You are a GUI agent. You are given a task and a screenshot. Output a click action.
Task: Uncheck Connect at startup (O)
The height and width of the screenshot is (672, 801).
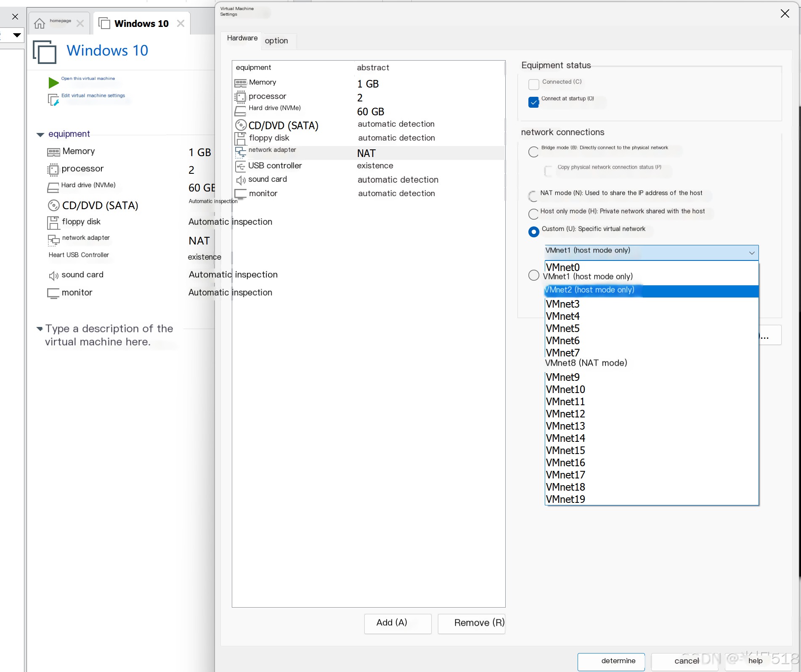(533, 102)
